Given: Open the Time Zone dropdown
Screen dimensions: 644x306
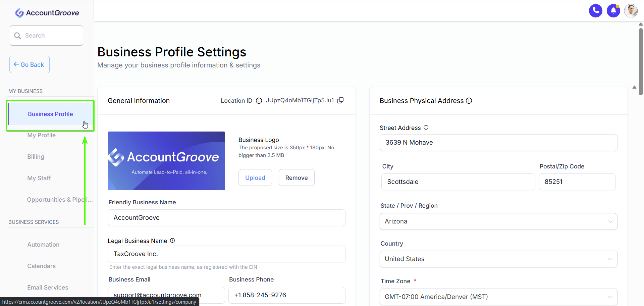Looking at the screenshot, I should 498,297.
